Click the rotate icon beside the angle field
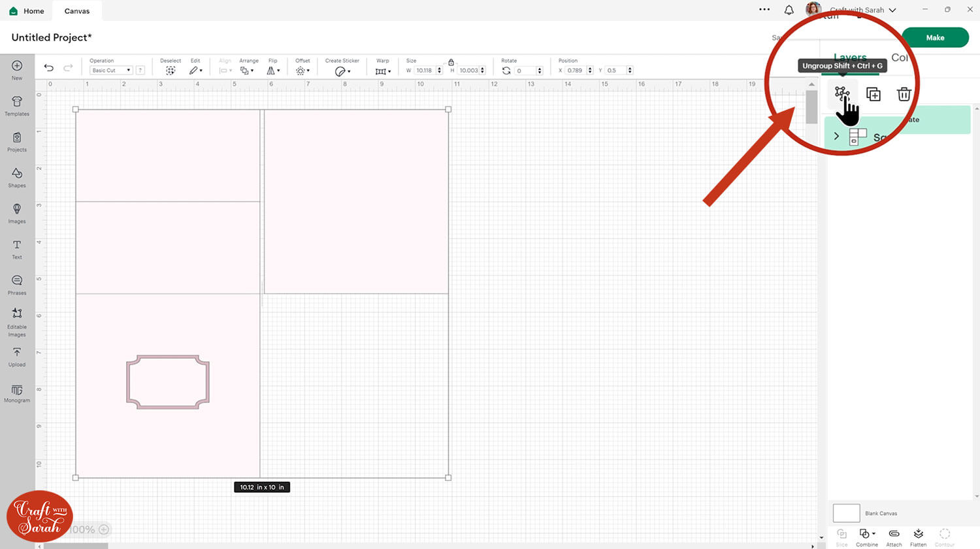980x549 pixels. pos(506,71)
